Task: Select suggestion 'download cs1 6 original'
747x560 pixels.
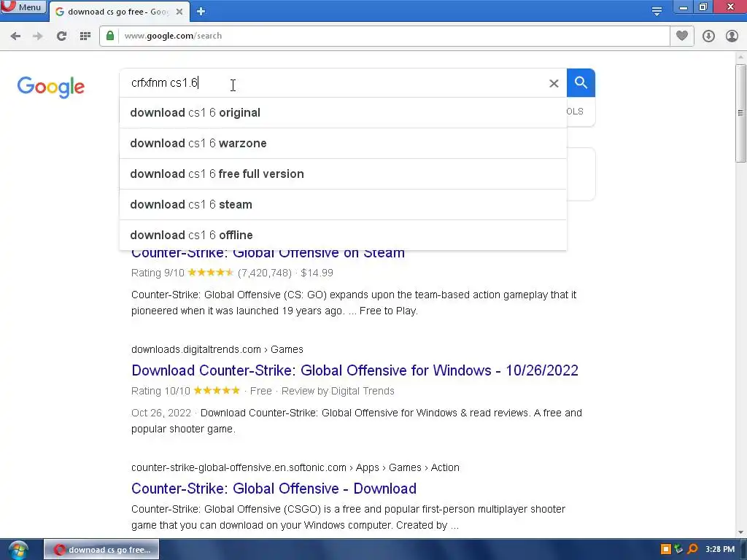Action: tap(343, 113)
